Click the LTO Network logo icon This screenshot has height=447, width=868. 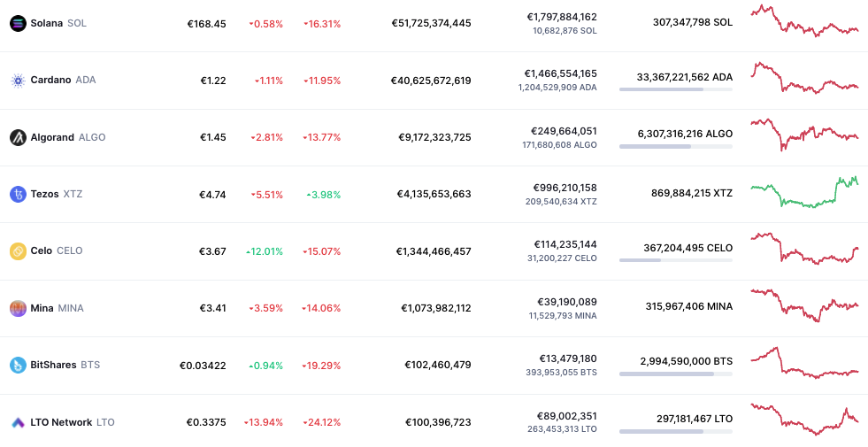pos(19,422)
